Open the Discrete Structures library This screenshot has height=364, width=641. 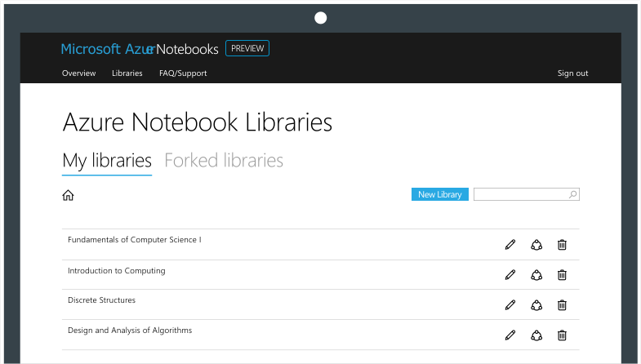point(101,300)
